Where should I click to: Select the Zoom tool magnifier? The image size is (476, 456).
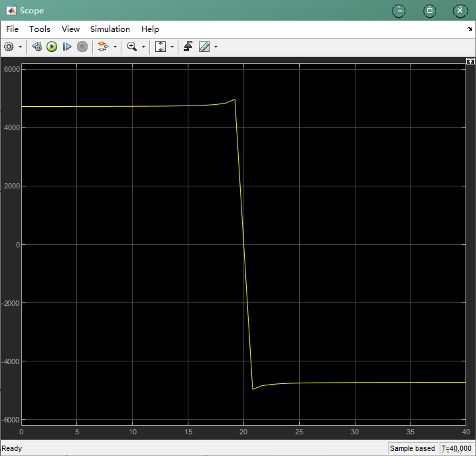(x=132, y=47)
